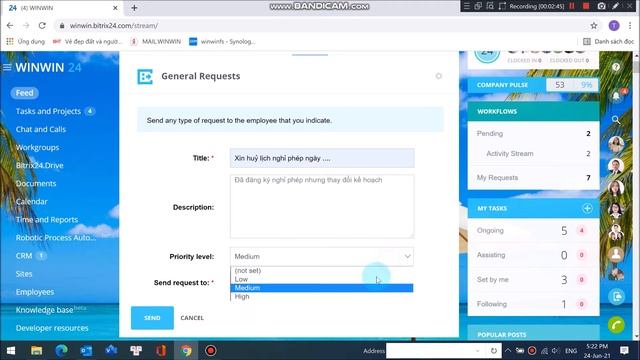Viewport: 640px width, 360px height.
Task: Open the Chrome three-dot menu
Action: [x=630, y=26]
